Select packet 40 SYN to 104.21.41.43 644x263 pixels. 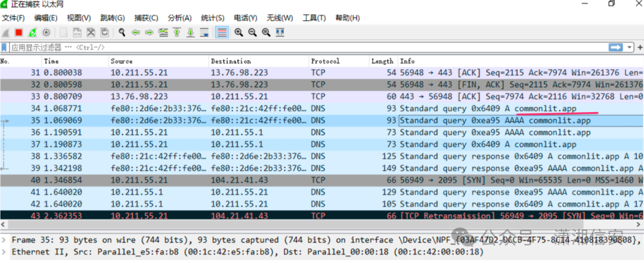322,180
